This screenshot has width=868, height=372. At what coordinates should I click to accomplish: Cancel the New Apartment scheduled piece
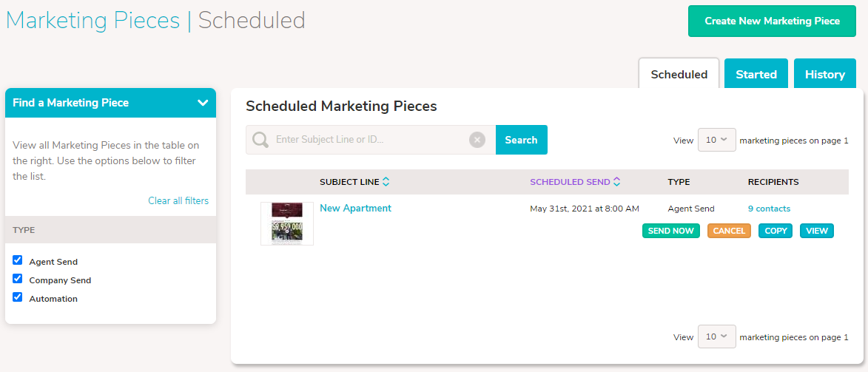pos(729,231)
